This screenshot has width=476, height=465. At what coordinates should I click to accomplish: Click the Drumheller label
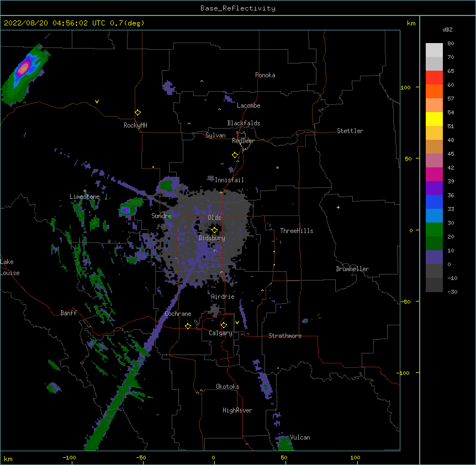click(352, 269)
